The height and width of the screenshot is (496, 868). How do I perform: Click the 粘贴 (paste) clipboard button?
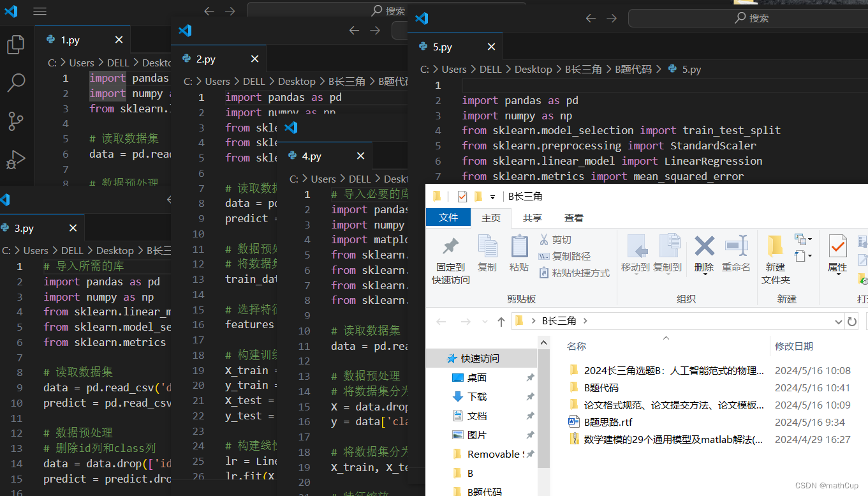point(519,254)
